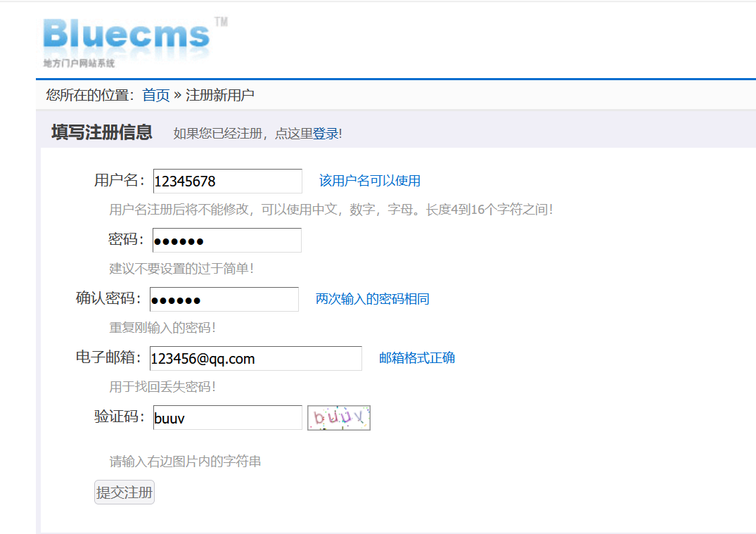Select the 验证码 captcha input field
The image size is (756, 534).
click(x=226, y=417)
